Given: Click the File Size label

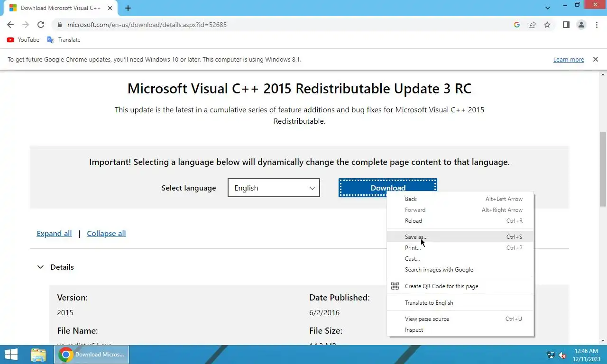Looking at the screenshot, I should [326, 331].
